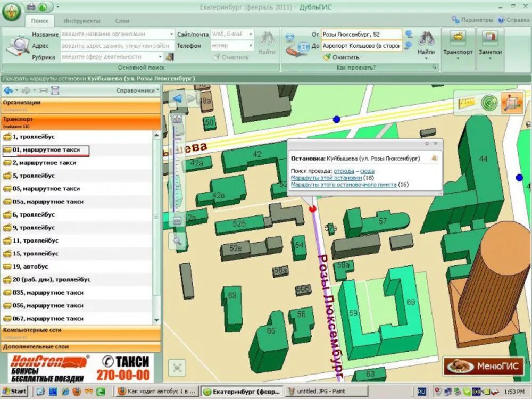The image size is (532, 399).
Task: Click the printer icon in quick access toolbar
Action: tap(31, 6)
